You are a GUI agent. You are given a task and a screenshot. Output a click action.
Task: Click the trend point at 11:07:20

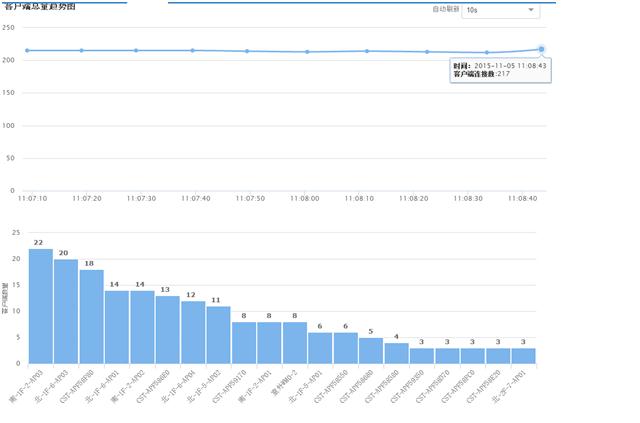82,51
